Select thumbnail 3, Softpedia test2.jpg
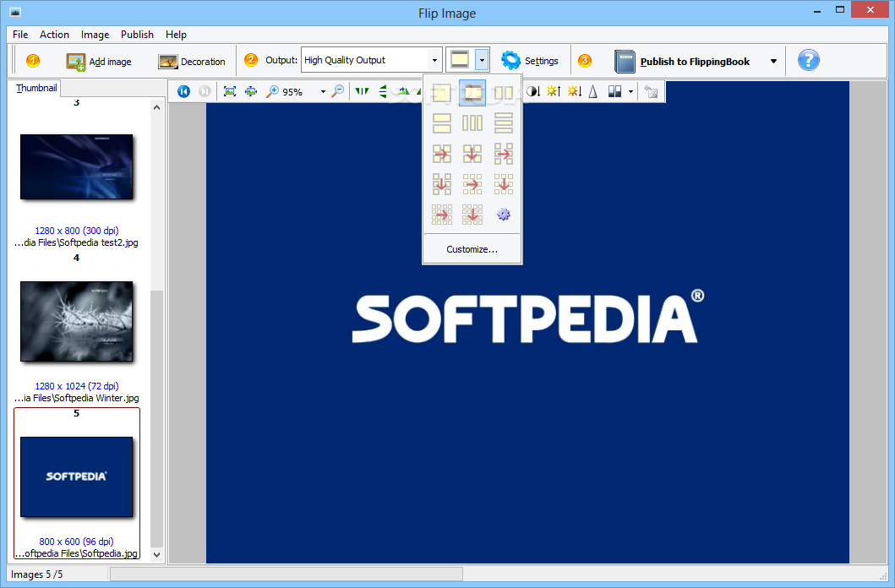This screenshot has height=588, width=895. (x=77, y=166)
